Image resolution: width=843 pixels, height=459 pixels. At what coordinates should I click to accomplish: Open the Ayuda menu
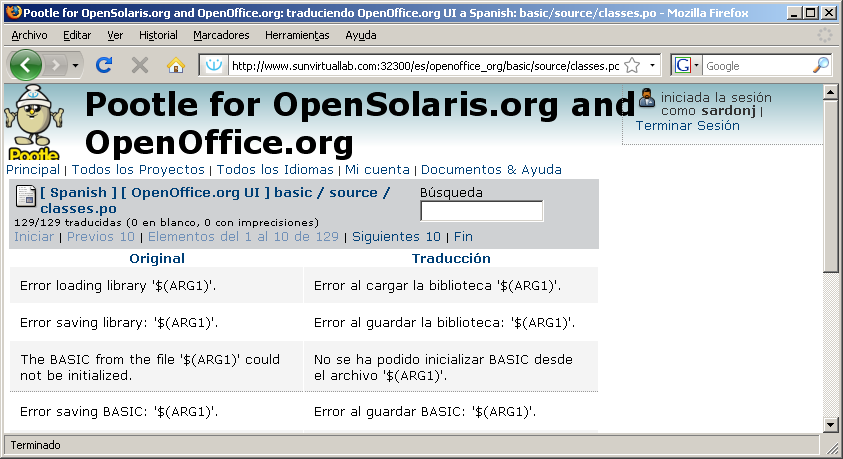[361, 35]
